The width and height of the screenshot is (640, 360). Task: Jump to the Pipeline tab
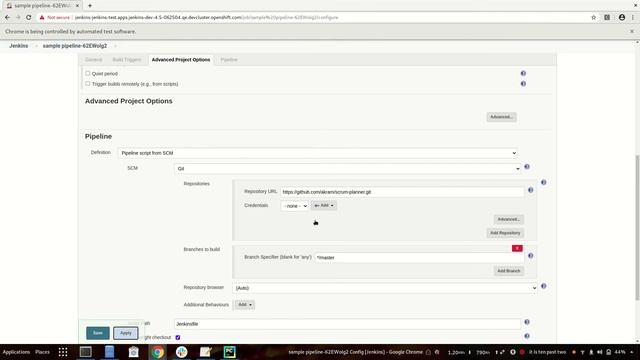(229, 60)
